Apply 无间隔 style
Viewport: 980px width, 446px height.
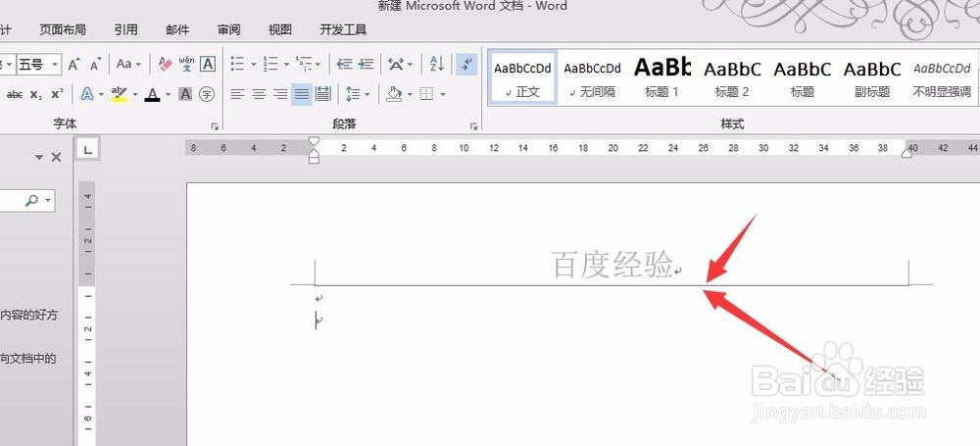coord(593,78)
